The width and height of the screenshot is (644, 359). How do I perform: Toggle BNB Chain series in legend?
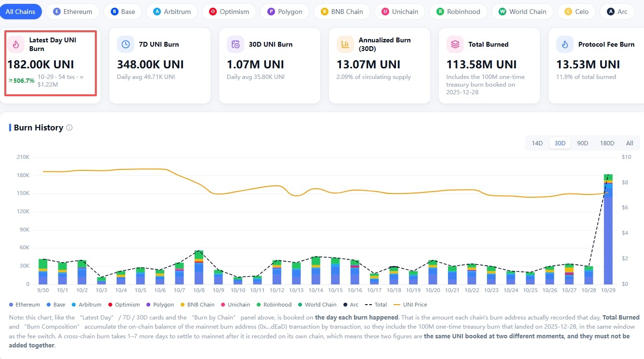click(x=197, y=305)
